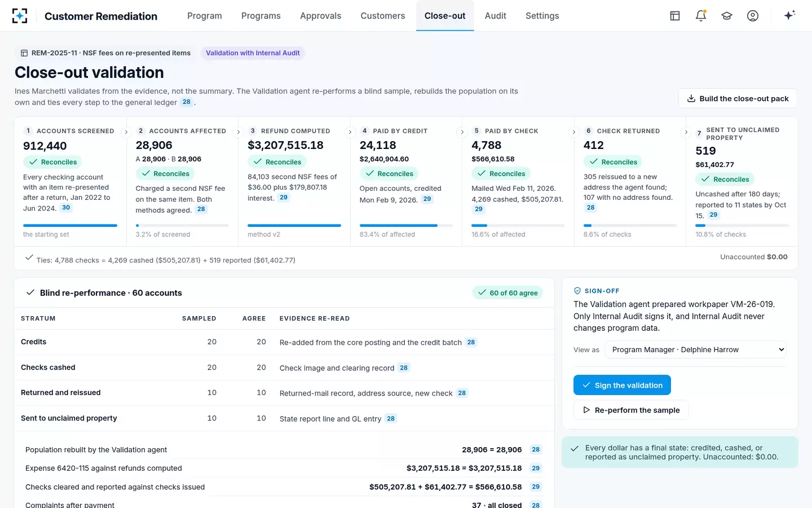Viewport: 812px width, 508px height.
Task: Click the chevron between steps 4 and 5
Action: [462, 132]
